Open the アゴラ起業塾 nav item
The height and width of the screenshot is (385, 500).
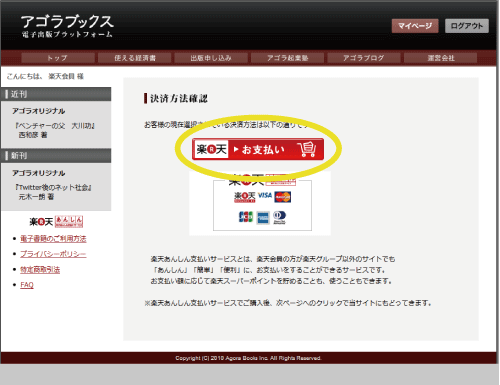click(x=287, y=58)
